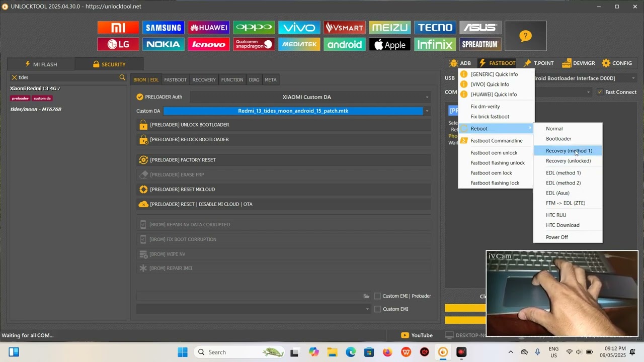
Task: Select the BROM | EDL tab
Action: click(x=146, y=79)
